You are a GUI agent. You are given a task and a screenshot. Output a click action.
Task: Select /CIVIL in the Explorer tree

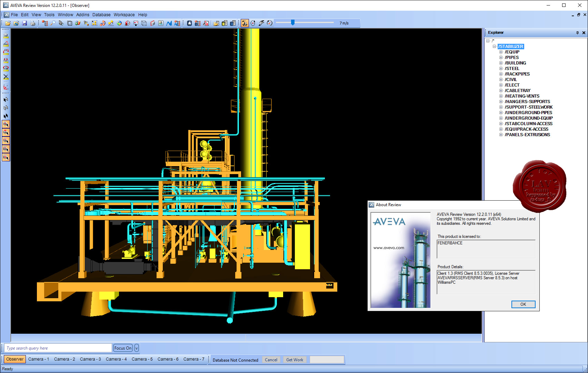pos(511,80)
